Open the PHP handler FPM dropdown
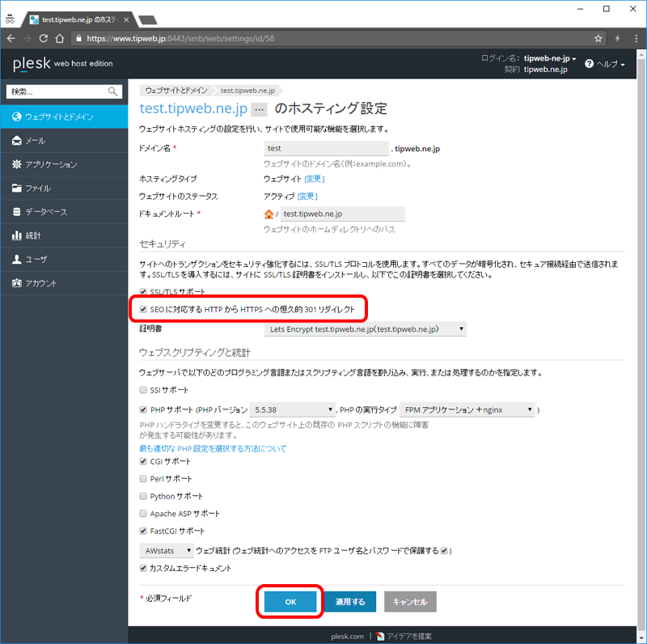Viewport: 647px width, 644px height. pyautogui.click(x=467, y=409)
